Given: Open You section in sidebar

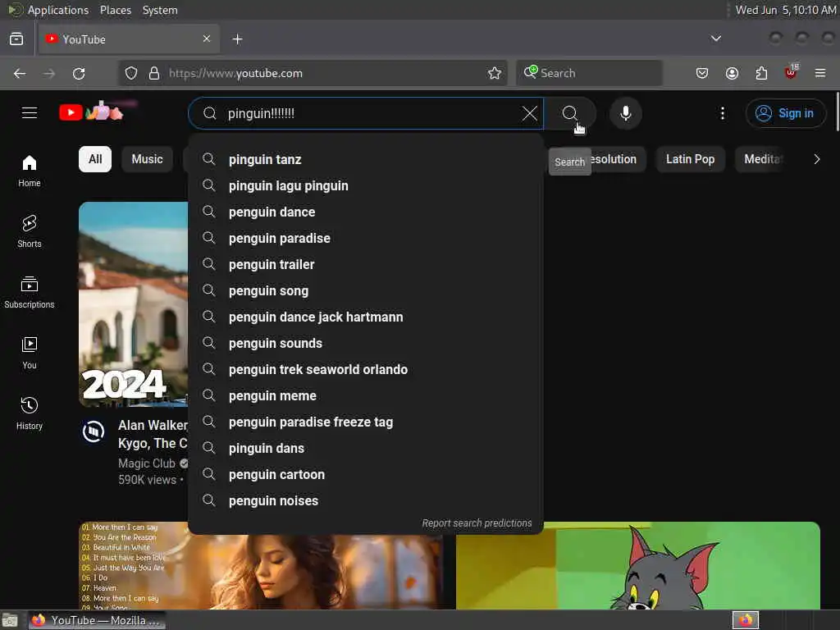Looking at the screenshot, I should pyautogui.click(x=30, y=353).
